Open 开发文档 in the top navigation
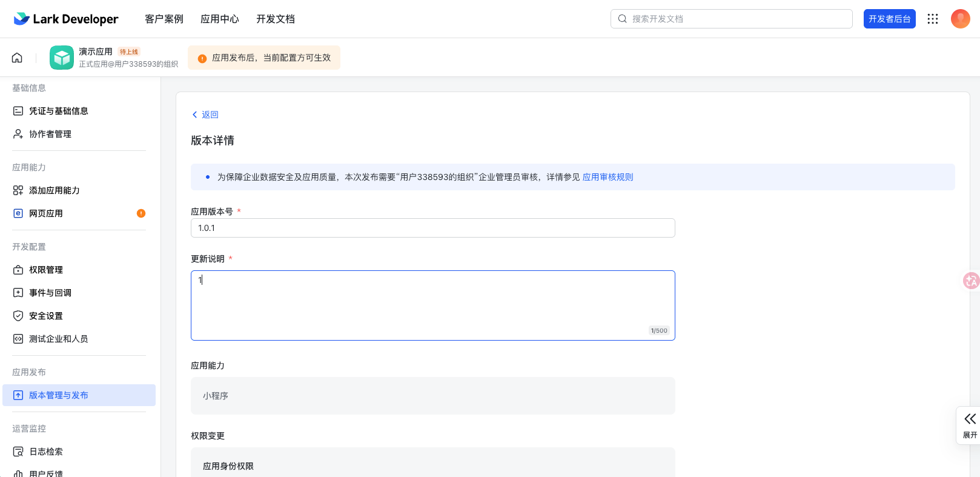This screenshot has height=477, width=980. [x=276, y=19]
